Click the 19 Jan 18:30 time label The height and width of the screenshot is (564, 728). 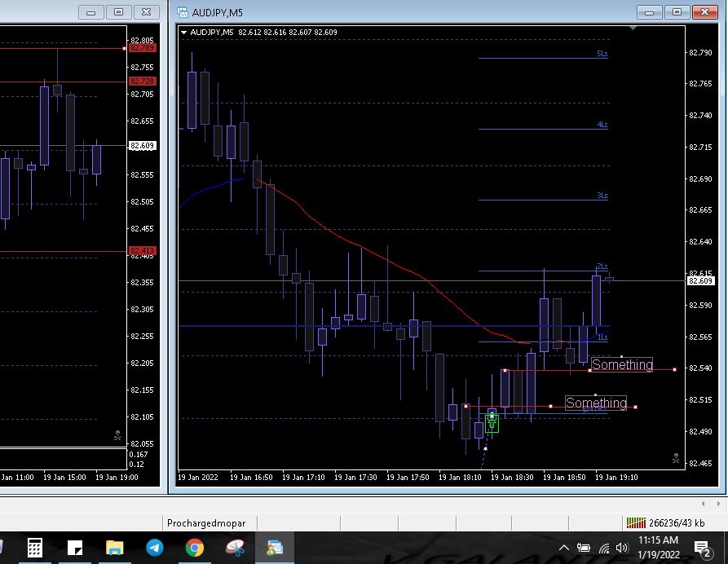512,477
